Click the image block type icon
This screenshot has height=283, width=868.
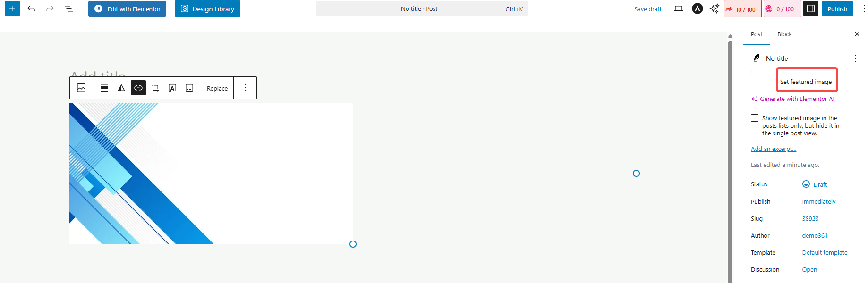click(x=81, y=88)
